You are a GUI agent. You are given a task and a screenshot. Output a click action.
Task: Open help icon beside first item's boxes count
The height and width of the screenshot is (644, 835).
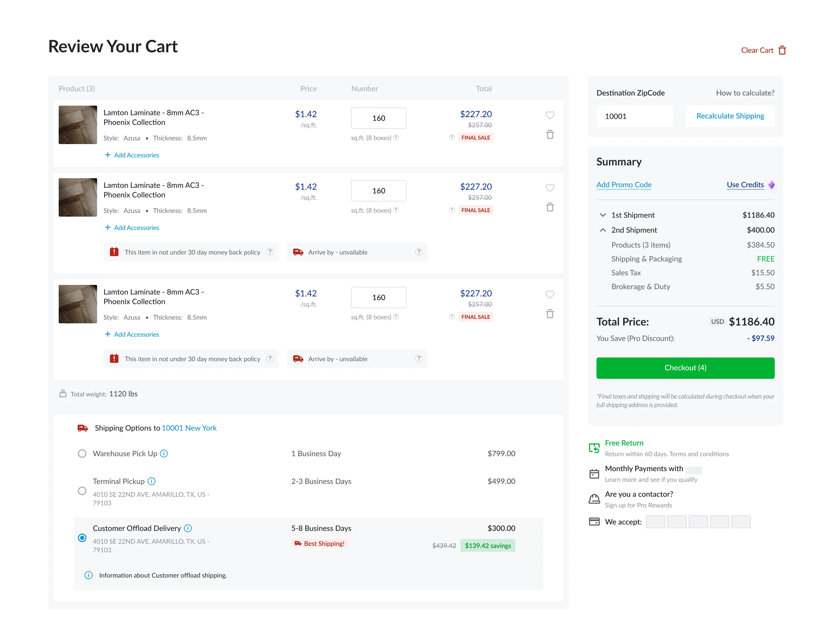tap(396, 137)
